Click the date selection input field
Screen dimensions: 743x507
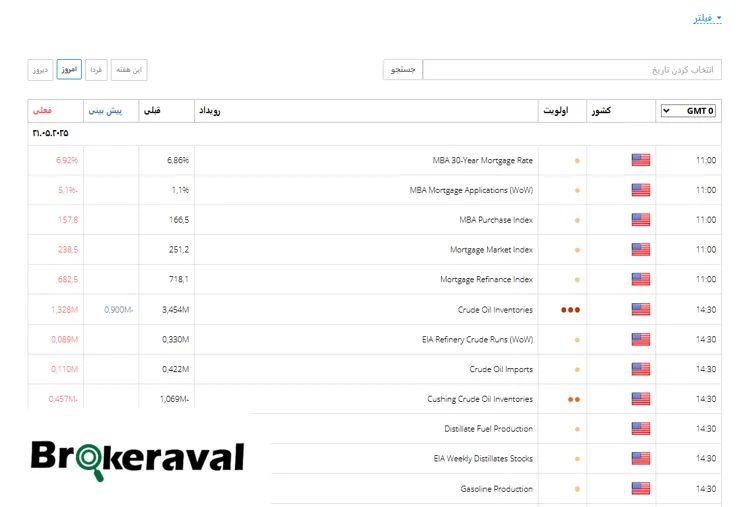click(x=571, y=70)
